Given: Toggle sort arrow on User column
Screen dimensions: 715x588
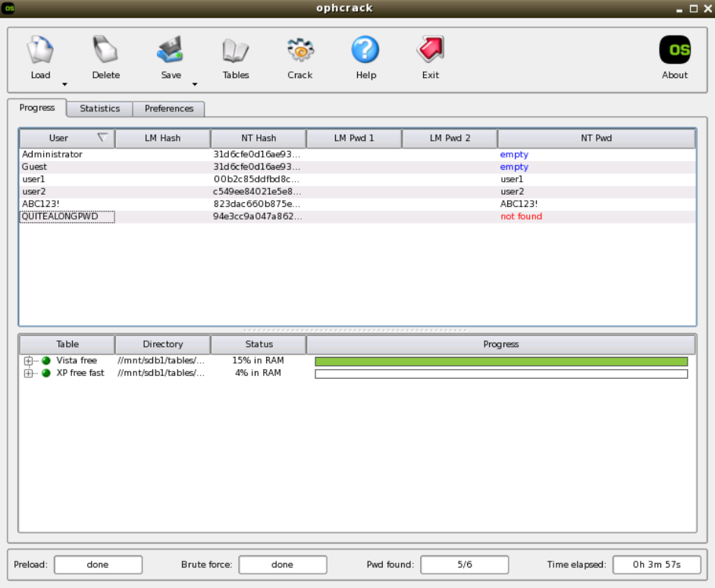Looking at the screenshot, I should click(102, 137).
